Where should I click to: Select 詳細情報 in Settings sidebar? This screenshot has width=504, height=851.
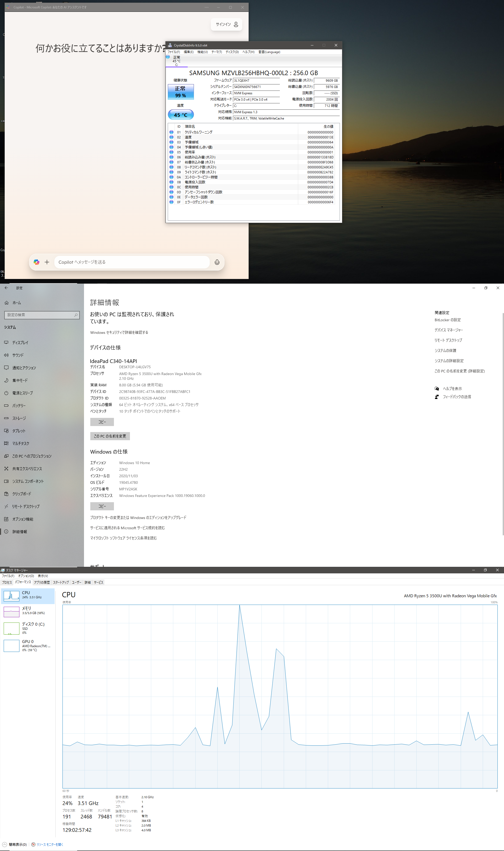42,532
